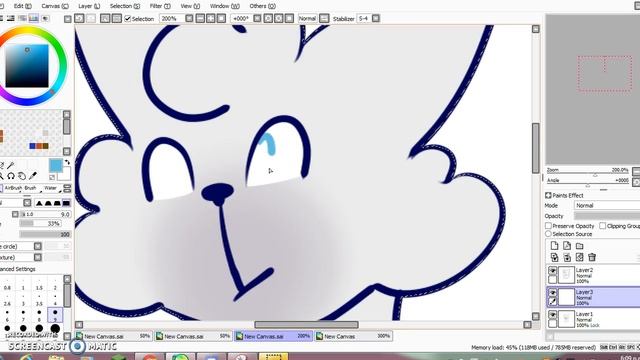Screen dimensions: 640x360
Task: Open the layer Mode dropdown showing Normal
Action: 607,205
